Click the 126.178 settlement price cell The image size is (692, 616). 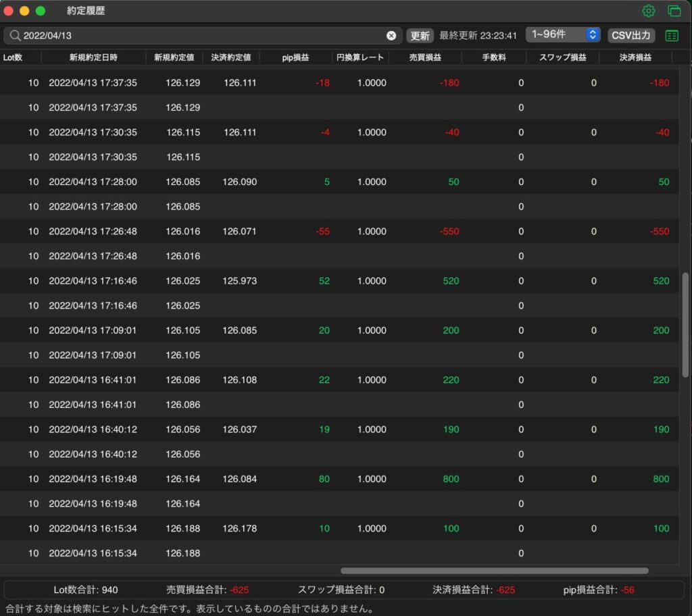coord(240,528)
